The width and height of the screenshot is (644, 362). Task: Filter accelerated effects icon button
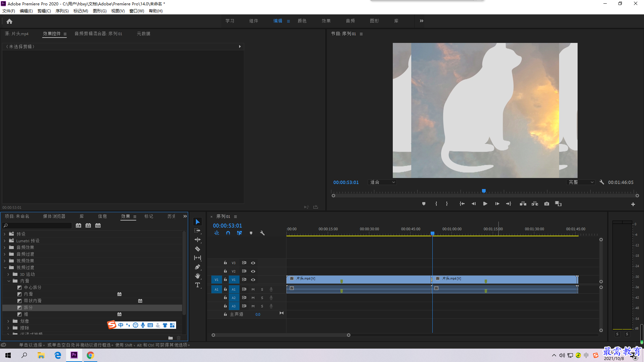click(x=78, y=226)
